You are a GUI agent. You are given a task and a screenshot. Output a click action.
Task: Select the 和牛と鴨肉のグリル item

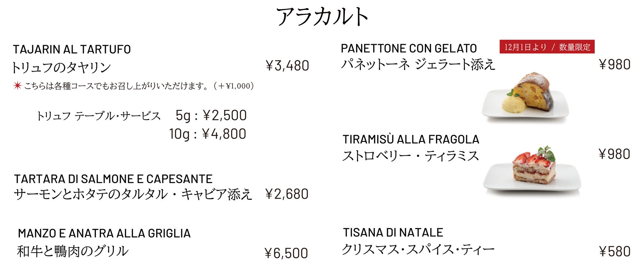click(x=73, y=251)
